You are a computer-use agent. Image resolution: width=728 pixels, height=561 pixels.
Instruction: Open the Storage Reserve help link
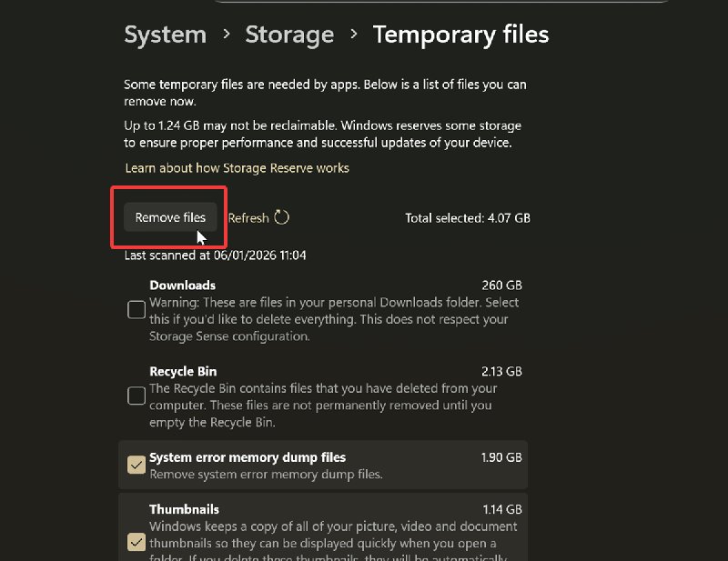tap(237, 168)
